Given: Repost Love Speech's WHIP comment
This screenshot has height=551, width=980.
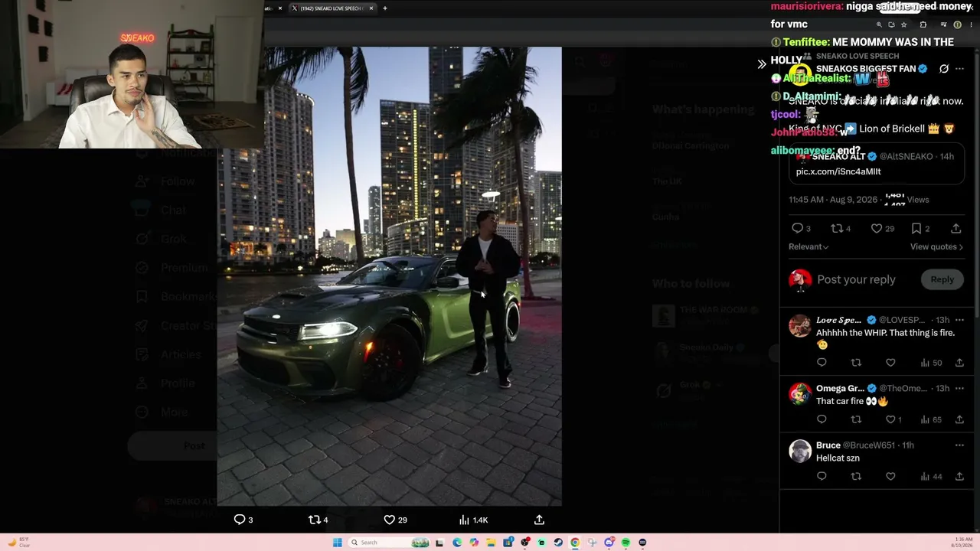Looking at the screenshot, I should click(x=856, y=363).
